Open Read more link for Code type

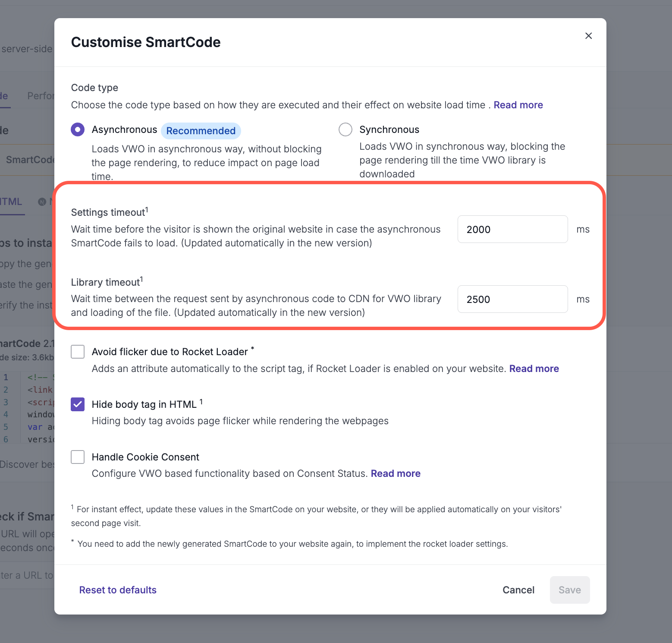518,105
